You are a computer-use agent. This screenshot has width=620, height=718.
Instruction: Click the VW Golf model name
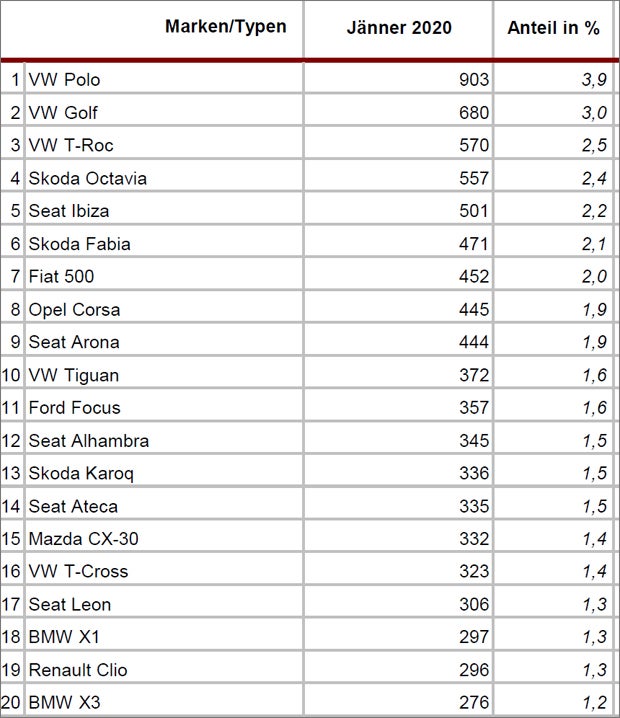coord(63,113)
